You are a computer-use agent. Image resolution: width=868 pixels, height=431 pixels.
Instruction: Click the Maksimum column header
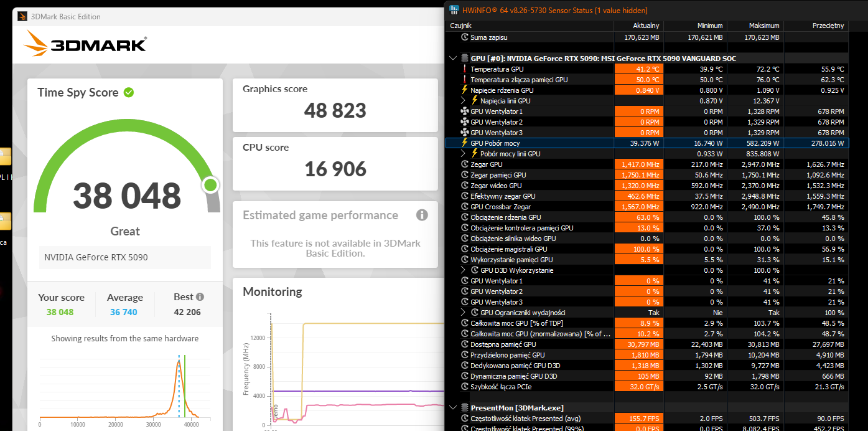coord(754,26)
